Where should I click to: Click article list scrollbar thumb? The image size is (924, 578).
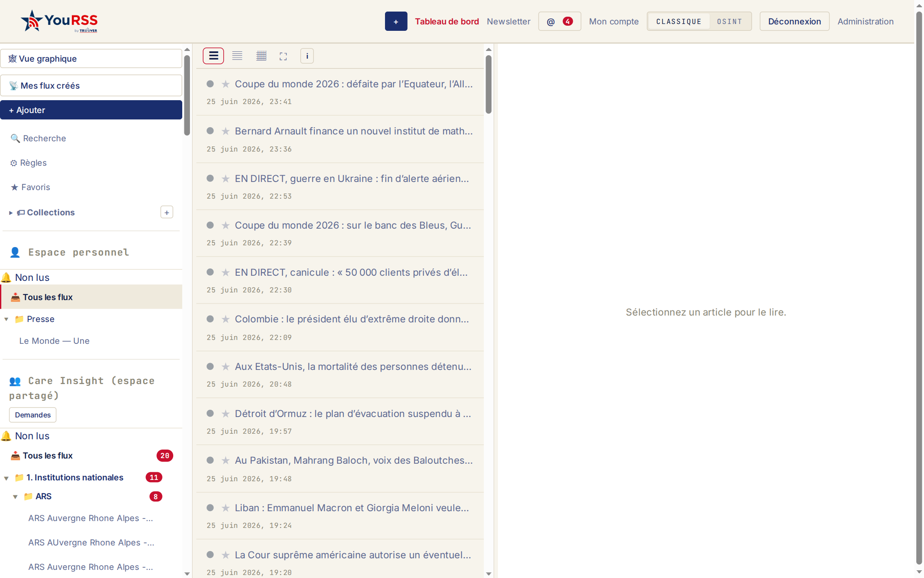tap(489, 84)
